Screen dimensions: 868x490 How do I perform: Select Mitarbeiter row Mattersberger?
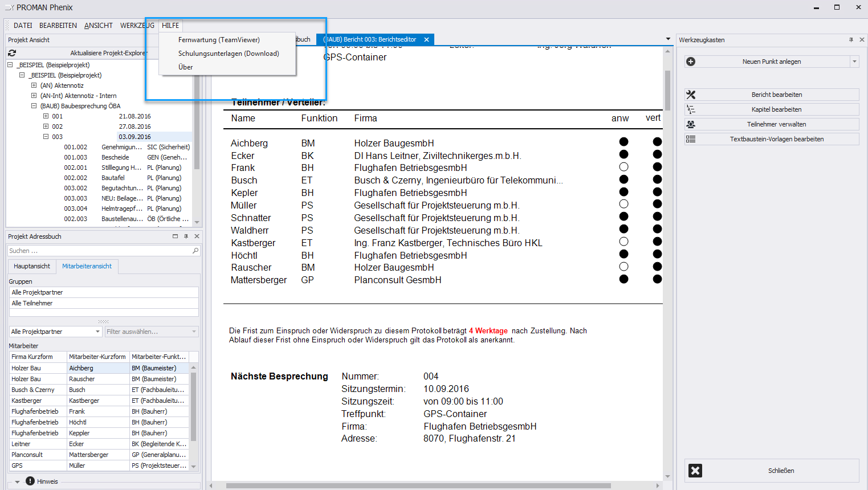click(100, 455)
